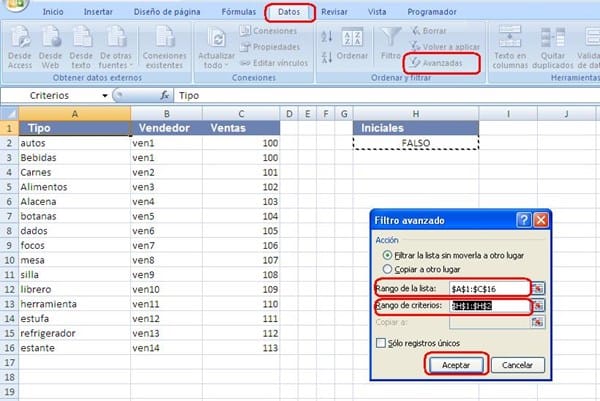
Task: Open the Diseño de página tab
Action: [x=167, y=12]
